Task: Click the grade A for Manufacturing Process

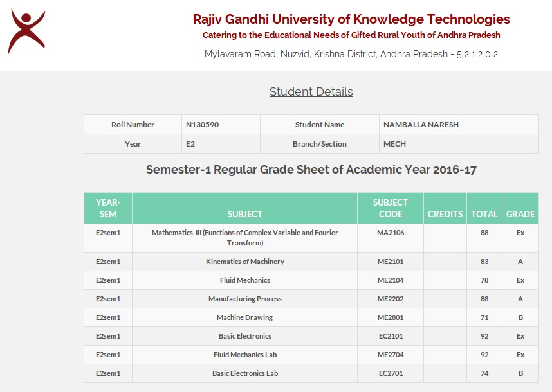Action: pyautogui.click(x=520, y=299)
